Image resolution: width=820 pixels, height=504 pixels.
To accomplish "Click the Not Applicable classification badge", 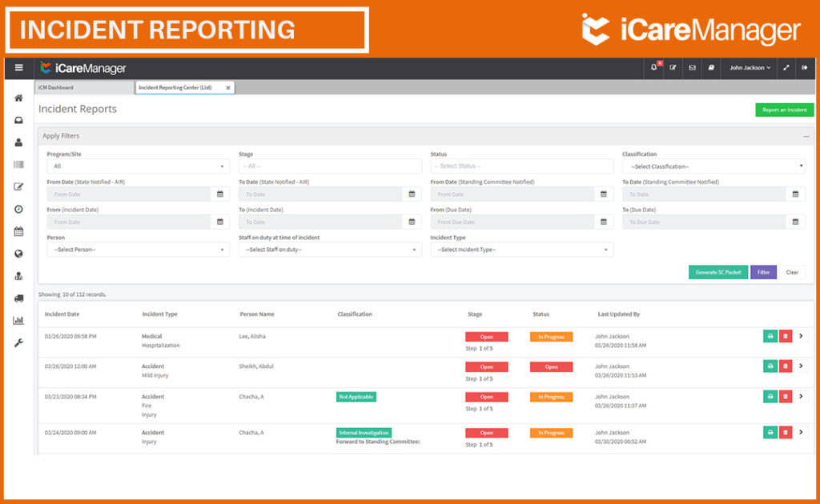I will coord(356,397).
